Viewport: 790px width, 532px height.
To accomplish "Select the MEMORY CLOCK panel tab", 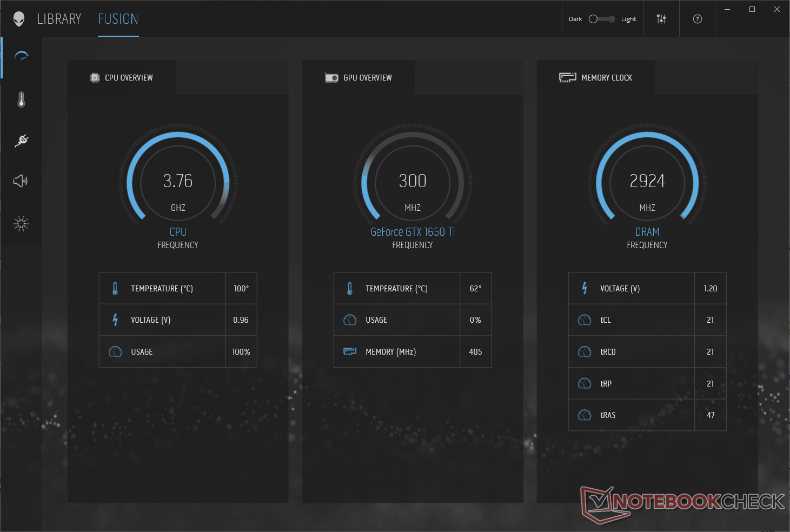I will click(x=595, y=77).
